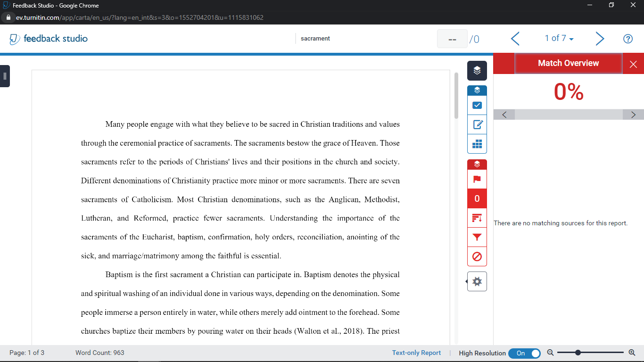This screenshot has width=644, height=362.
Task: Click the zoom slider handle
Action: click(x=578, y=353)
